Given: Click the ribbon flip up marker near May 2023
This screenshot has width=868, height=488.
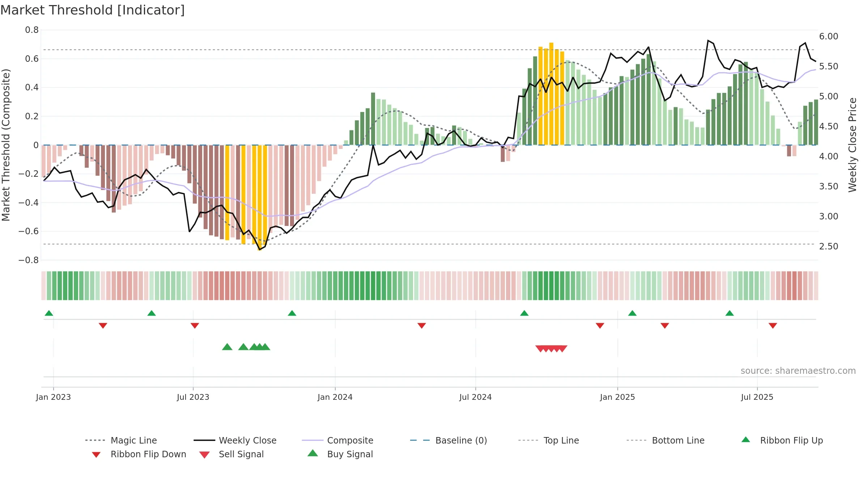Looking at the screenshot, I should 152,313.
